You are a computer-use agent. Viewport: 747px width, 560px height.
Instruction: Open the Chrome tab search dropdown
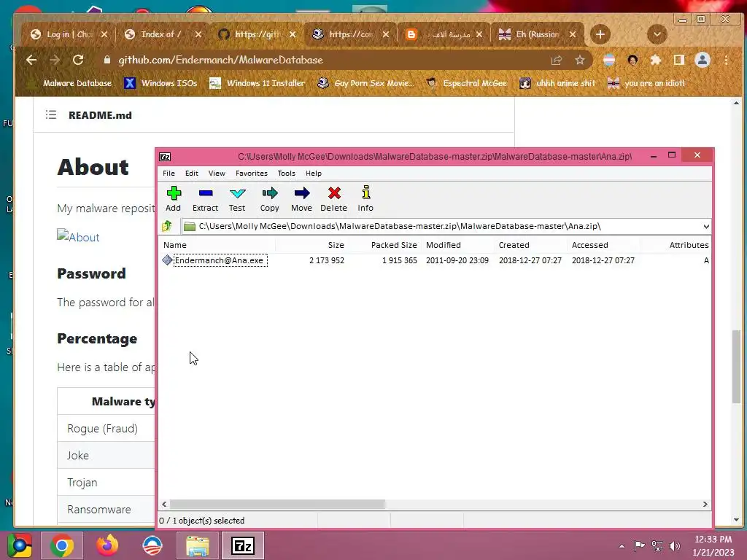click(x=657, y=34)
